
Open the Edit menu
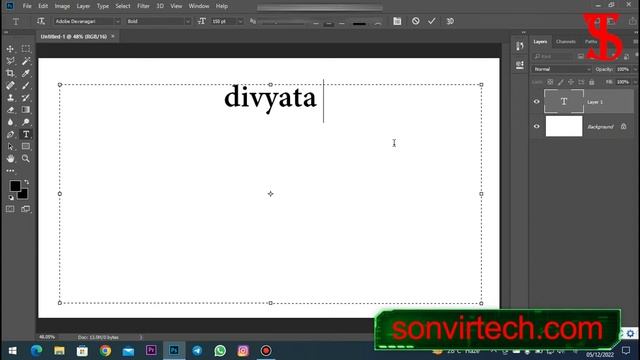(x=43, y=6)
